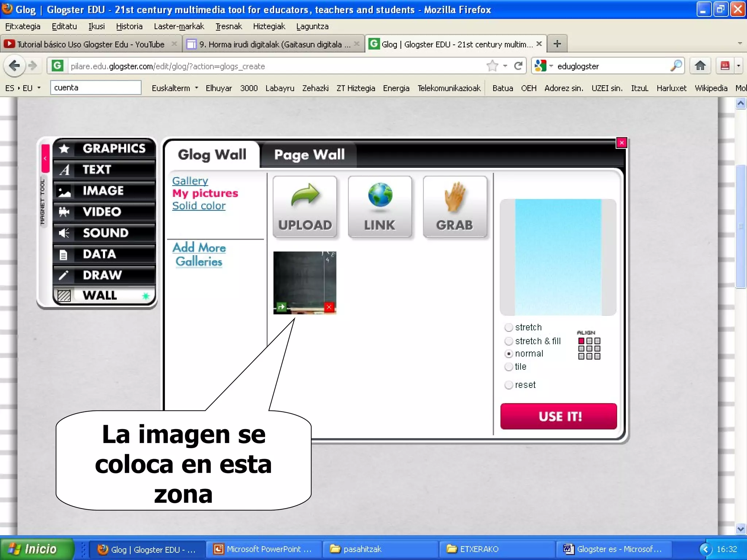Click the blue gradient wall preview

coord(558,257)
